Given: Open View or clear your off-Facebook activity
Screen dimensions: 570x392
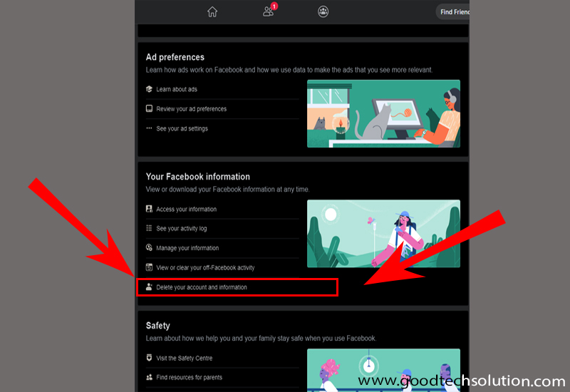Looking at the screenshot, I should point(205,268).
